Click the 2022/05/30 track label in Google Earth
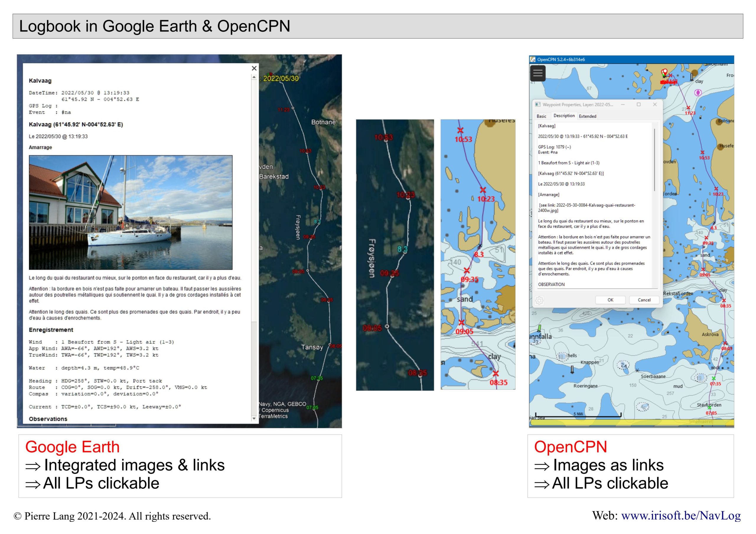This screenshot has width=756, height=534. [281, 78]
